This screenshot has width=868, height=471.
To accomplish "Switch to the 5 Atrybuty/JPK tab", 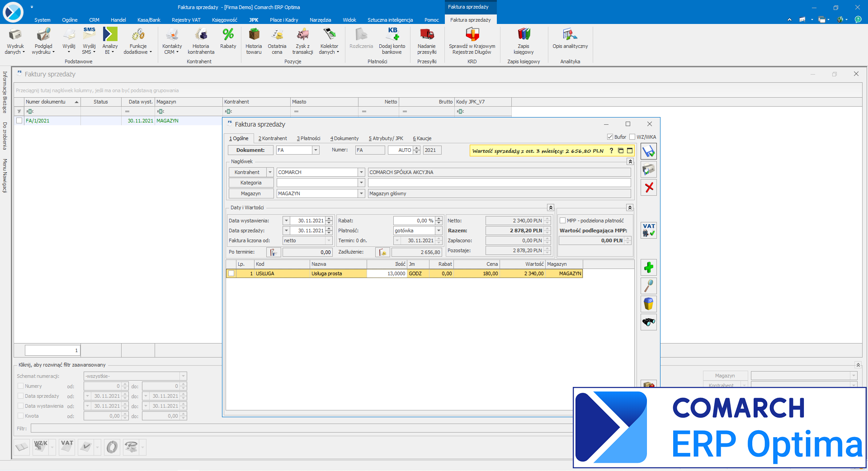I will 386,138.
